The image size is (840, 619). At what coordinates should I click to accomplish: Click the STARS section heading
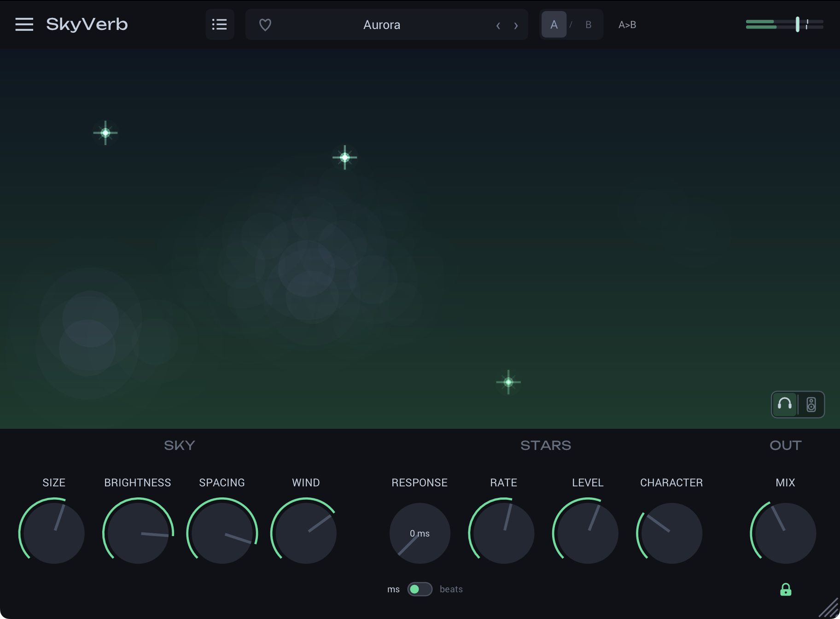(546, 445)
